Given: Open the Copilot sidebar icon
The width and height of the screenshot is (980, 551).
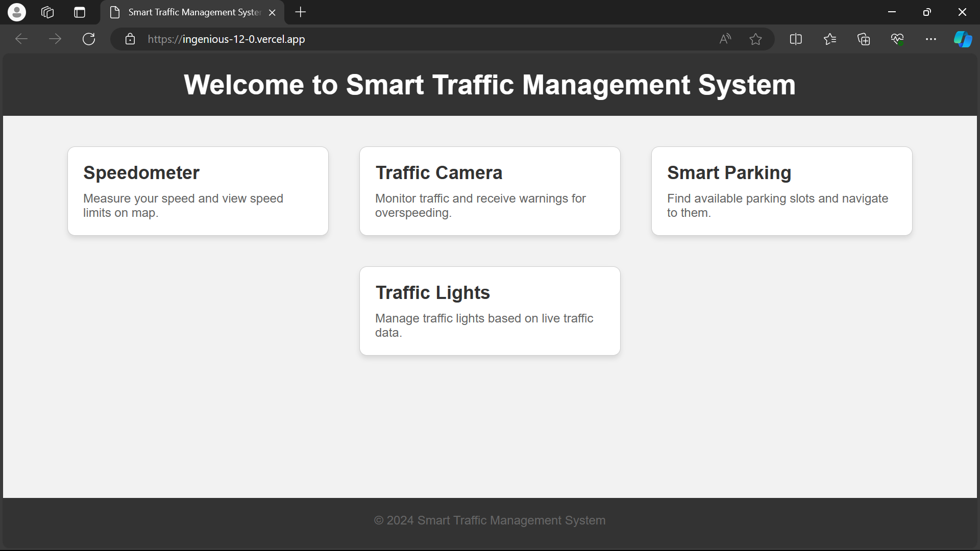Looking at the screenshot, I should [x=963, y=39].
